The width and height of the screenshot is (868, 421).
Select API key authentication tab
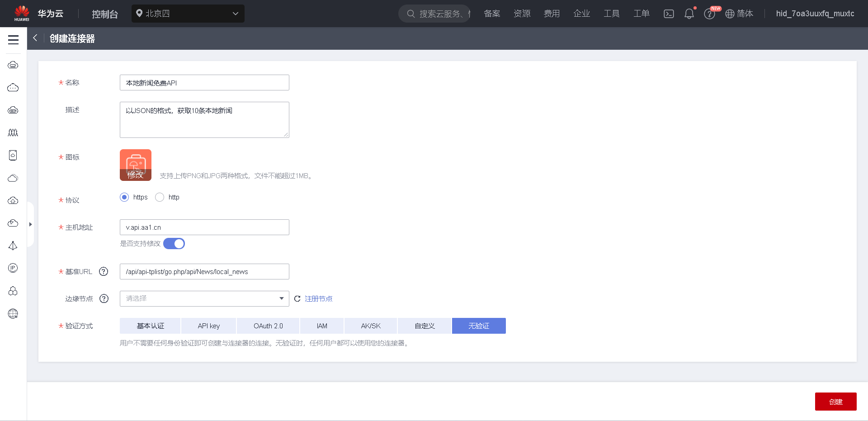click(208, 326)
